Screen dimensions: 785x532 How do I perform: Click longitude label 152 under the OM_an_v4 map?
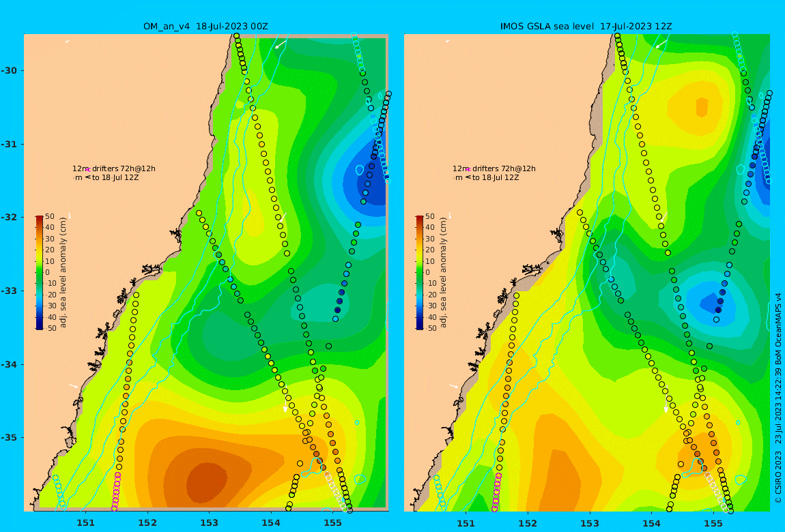(x=147, y=524)
